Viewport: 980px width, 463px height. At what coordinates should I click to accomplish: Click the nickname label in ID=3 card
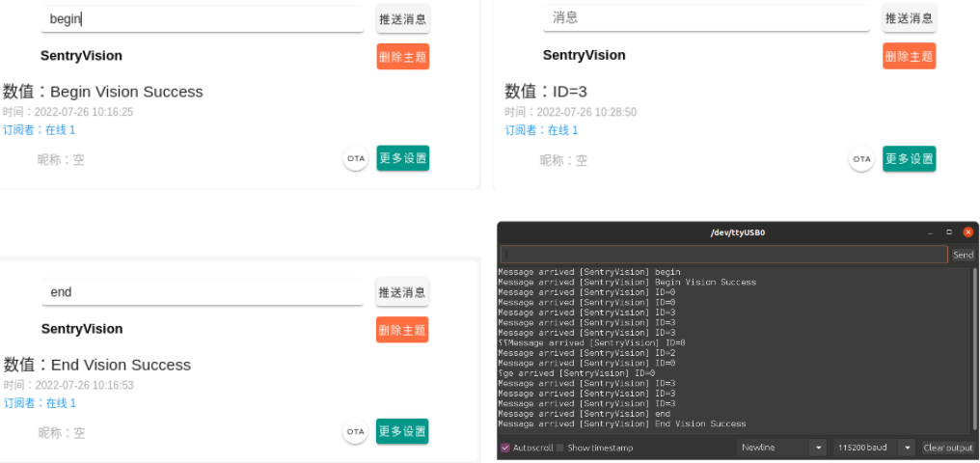pos(563,160)
